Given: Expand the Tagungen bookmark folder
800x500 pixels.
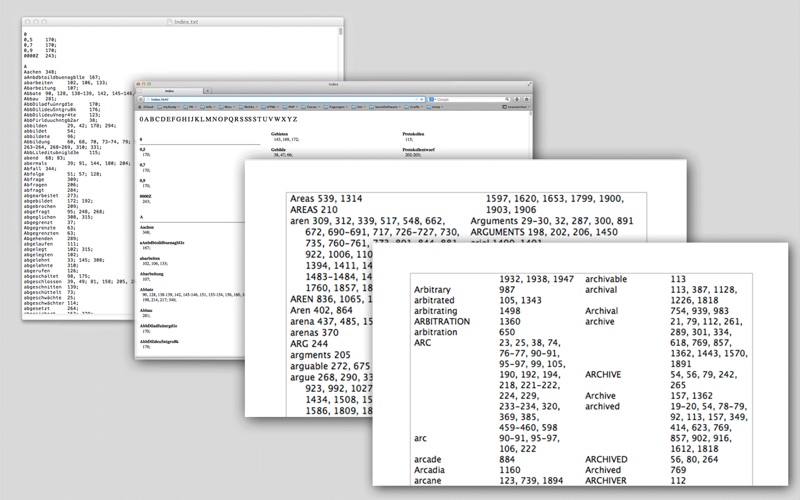Looking at the screenshot, I should pyautogui.click(x=334, y=107).
